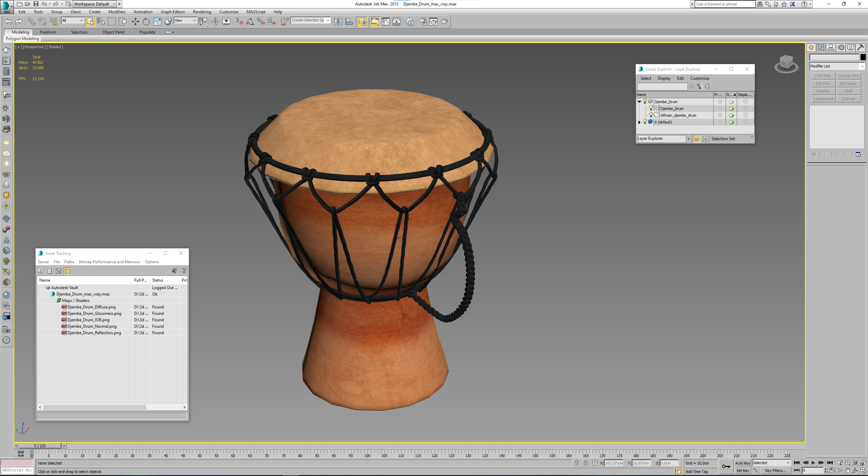This screenshot has width=868, height=476.
Task: Switch to the Hierarchy command panel tab
Action: (x=831, y=47)
